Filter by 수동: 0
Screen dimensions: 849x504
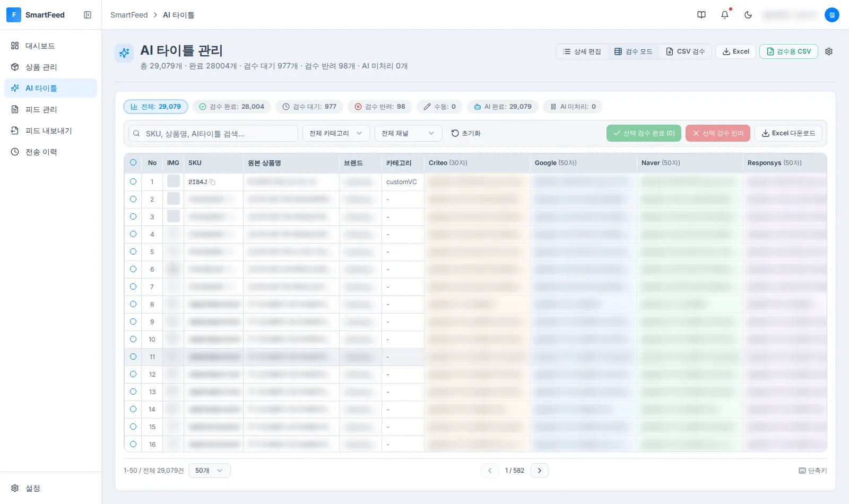439,107
